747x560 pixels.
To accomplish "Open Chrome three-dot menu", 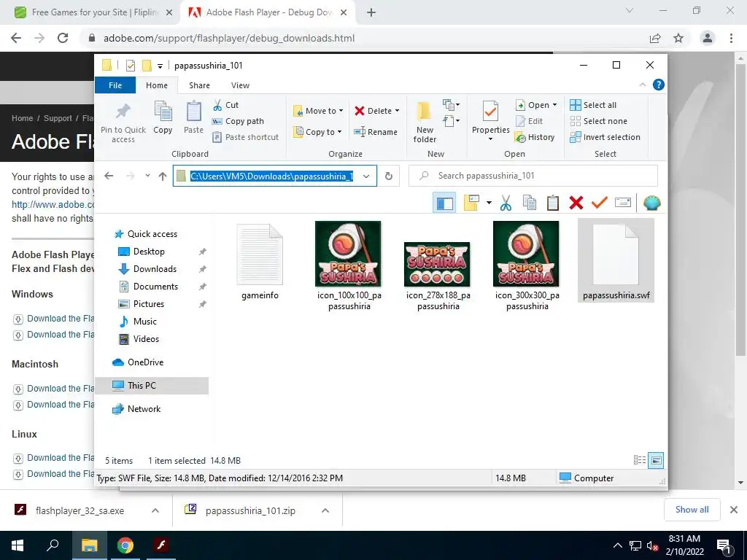I will click(x=731, y=38).
